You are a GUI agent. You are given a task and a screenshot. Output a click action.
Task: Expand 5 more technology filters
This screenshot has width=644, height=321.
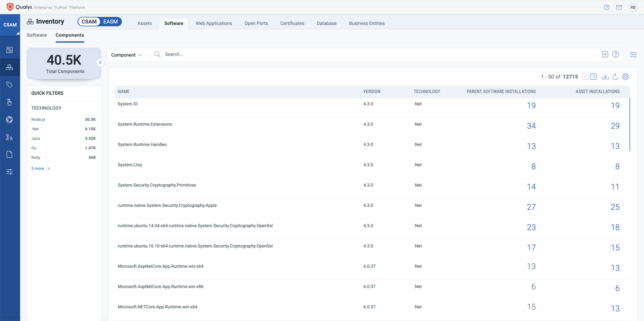point(41,168)
